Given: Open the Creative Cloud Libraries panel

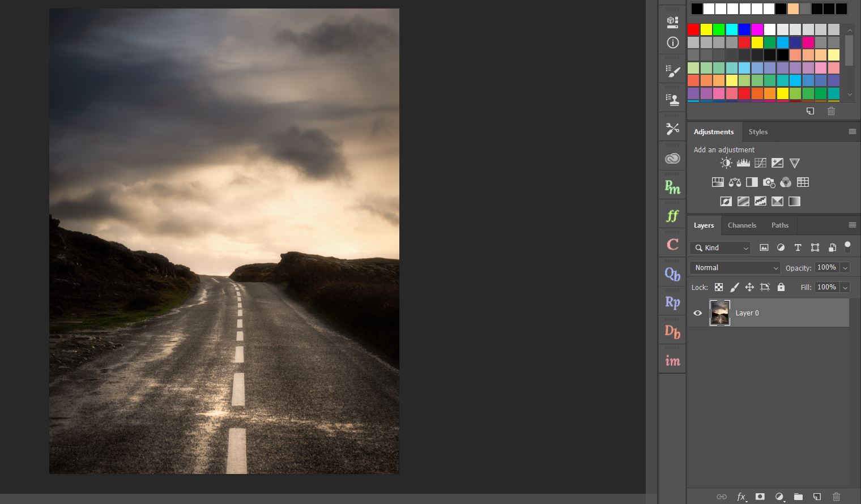Looking at the screenshot, I should coord(672,159).
